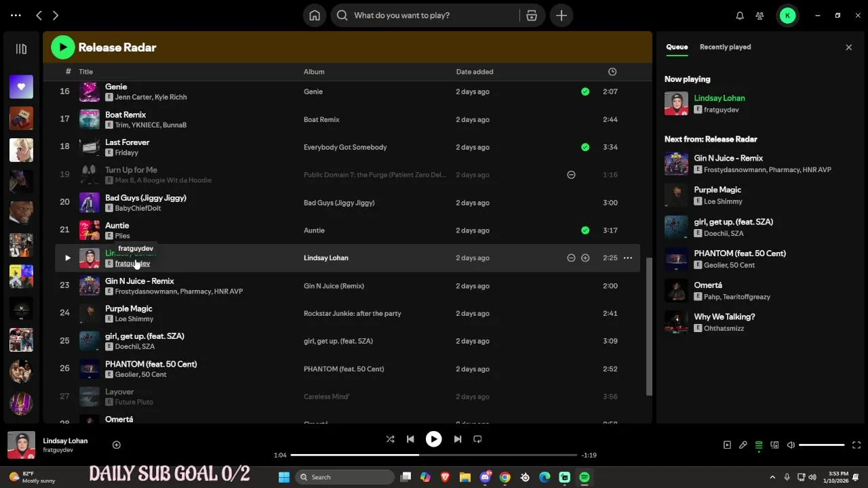Mute with the speaker icon
This screenshot has height=488, width=868.
point(791,445)
